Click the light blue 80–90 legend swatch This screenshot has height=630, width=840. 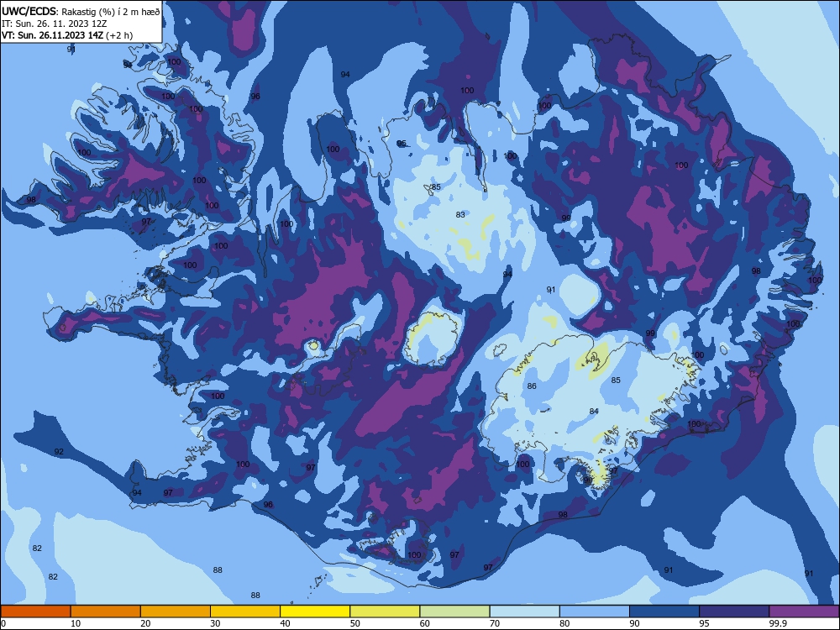pyautogui.click(x=595, y=612)
